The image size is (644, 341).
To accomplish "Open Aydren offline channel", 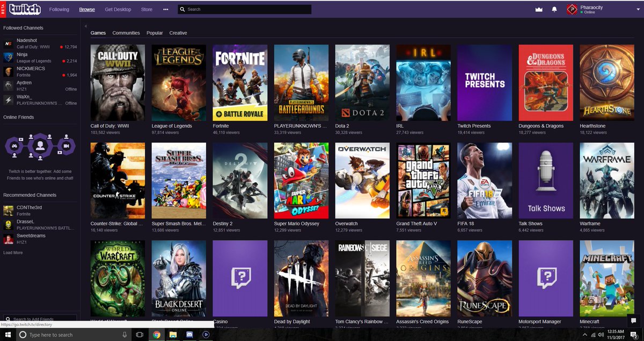I will [x=40, y=85].
